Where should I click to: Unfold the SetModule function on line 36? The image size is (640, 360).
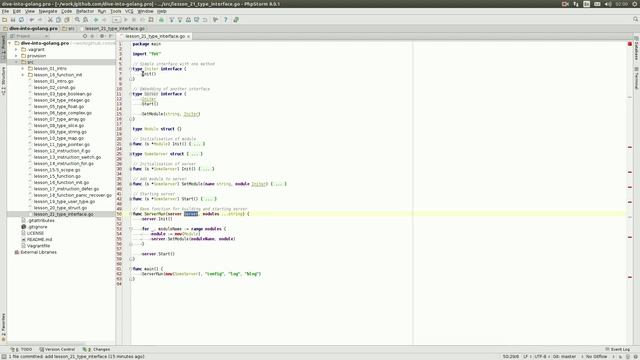click(x=131, y=184)
